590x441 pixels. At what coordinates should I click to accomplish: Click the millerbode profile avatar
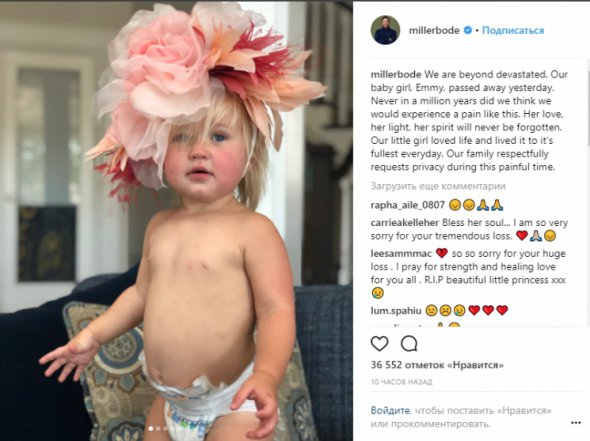(385, 30)
